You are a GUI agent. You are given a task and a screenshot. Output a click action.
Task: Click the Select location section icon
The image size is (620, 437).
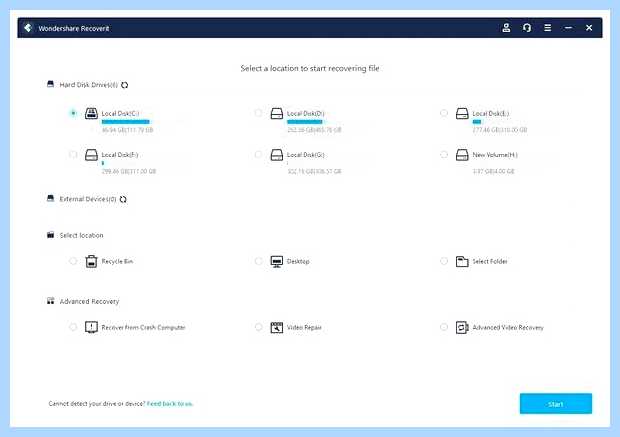51,235
